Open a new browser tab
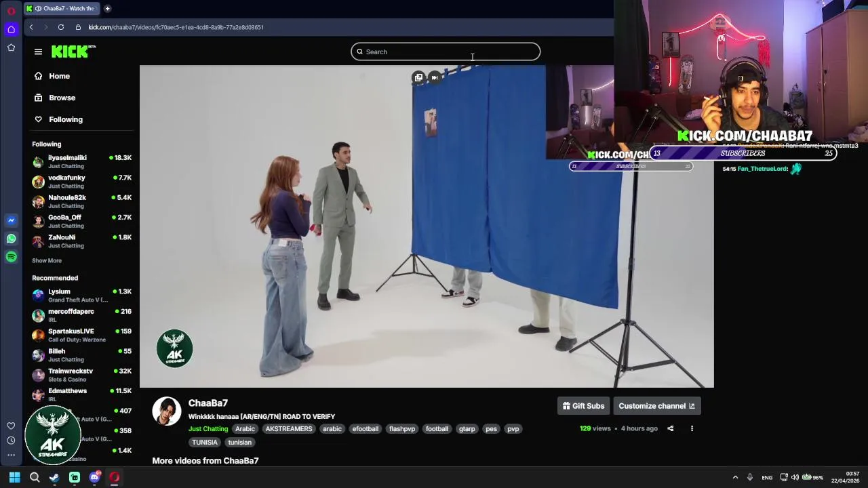Image resolution: width=868 pixels, height=488 pixels. coord(107,8)
